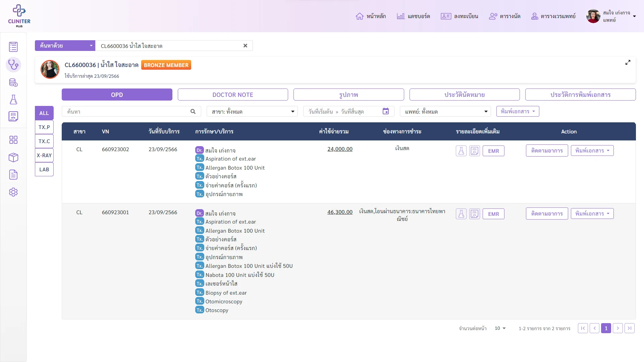
Task: Open the stethoscope icon in sidebar
Action: (x=13, y=64)
